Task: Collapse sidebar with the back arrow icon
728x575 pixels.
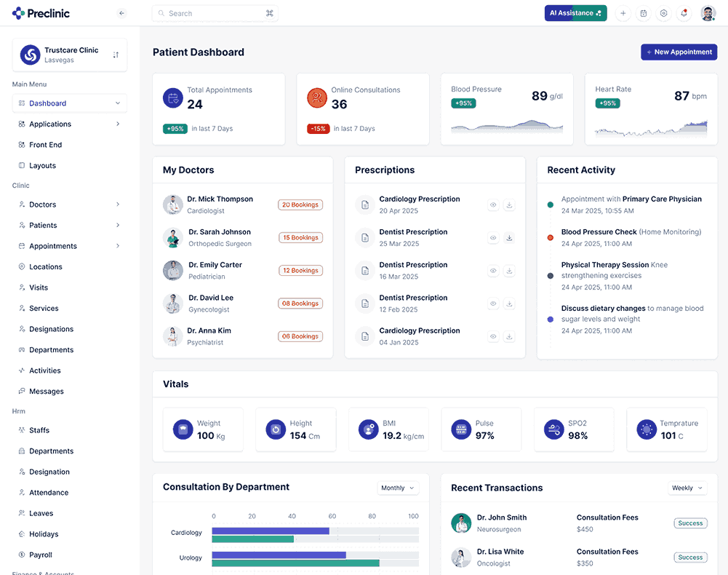Action: [121, 13]
